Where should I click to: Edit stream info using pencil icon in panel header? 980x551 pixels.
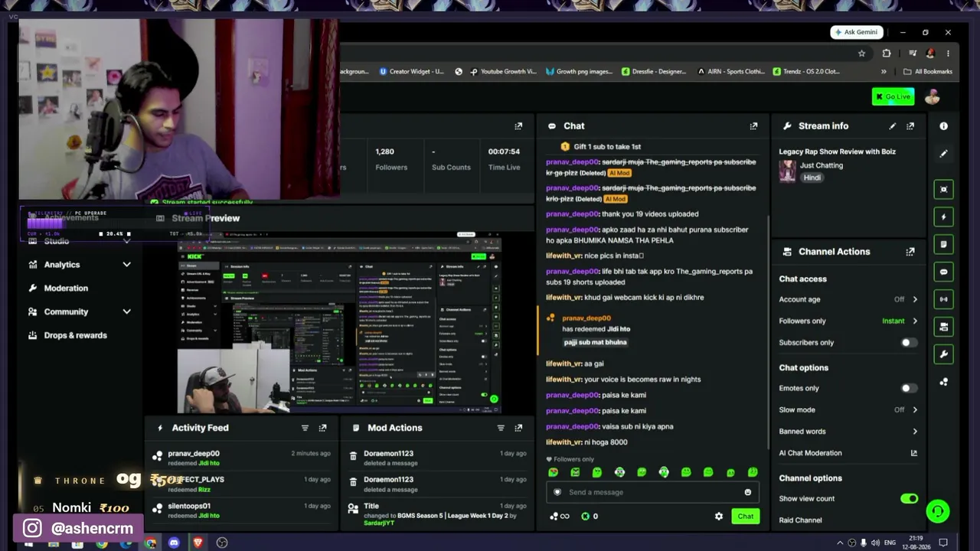[892, 126]
